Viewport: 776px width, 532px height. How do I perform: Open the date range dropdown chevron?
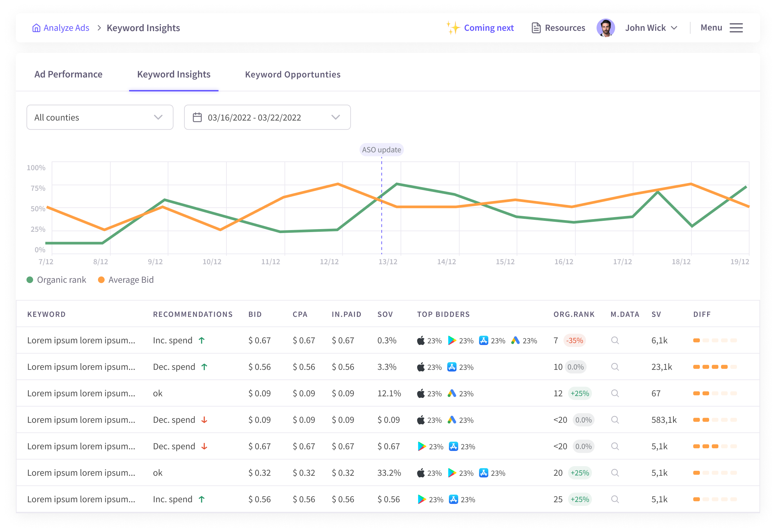(x=336, y=117)
